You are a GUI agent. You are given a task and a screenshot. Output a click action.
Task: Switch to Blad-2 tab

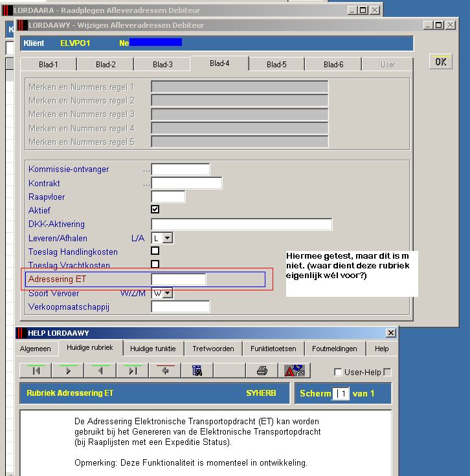[x=106, y=65]
